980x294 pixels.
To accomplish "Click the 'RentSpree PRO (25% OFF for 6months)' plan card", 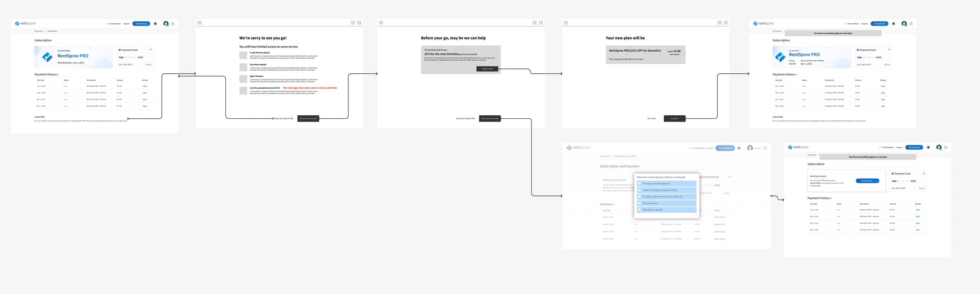I will (646, 55).
